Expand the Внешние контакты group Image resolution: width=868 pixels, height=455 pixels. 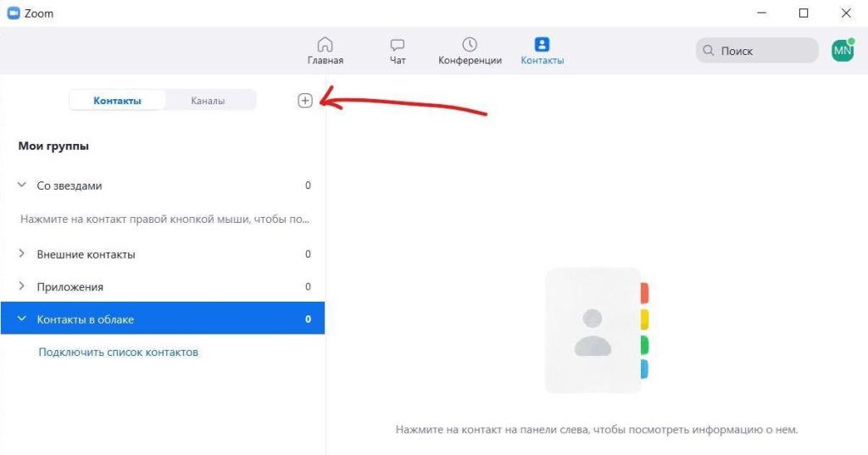pos(22,254)
